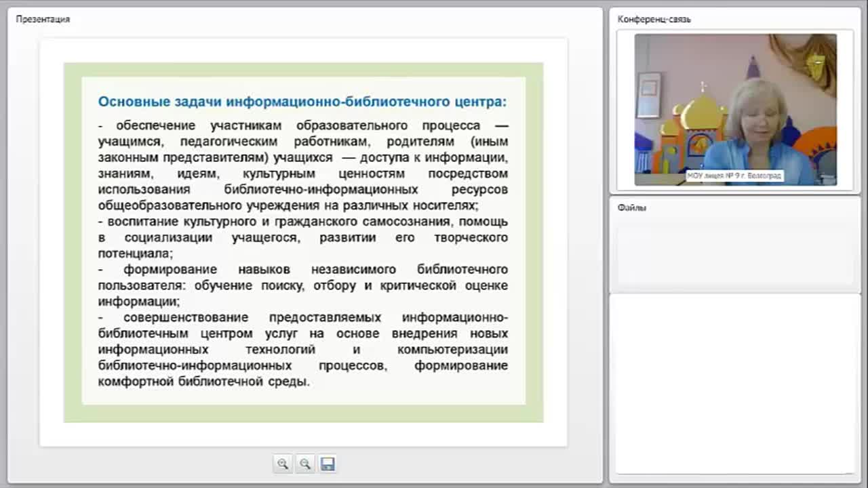Click the bullet starting with формирование навыков
The width and height of the screenshot is (868, 488).
[302, 285]
